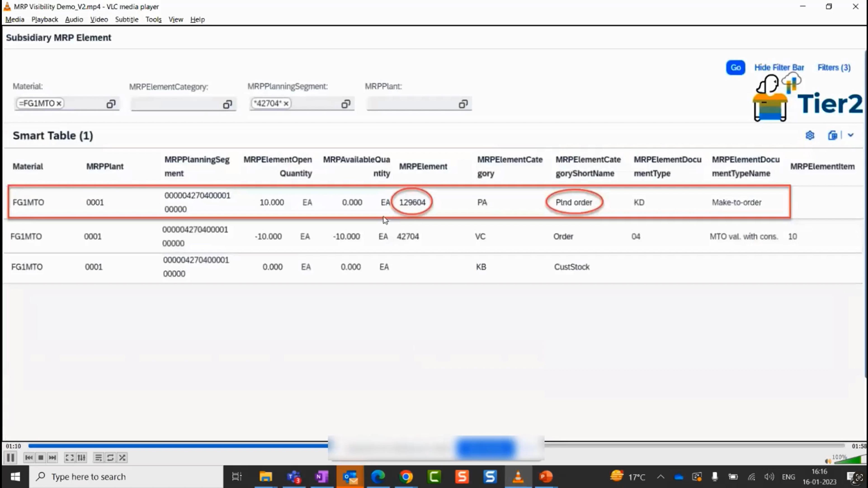Show extended settings equalizer icon
868x488 pixels.
[82, 458]
